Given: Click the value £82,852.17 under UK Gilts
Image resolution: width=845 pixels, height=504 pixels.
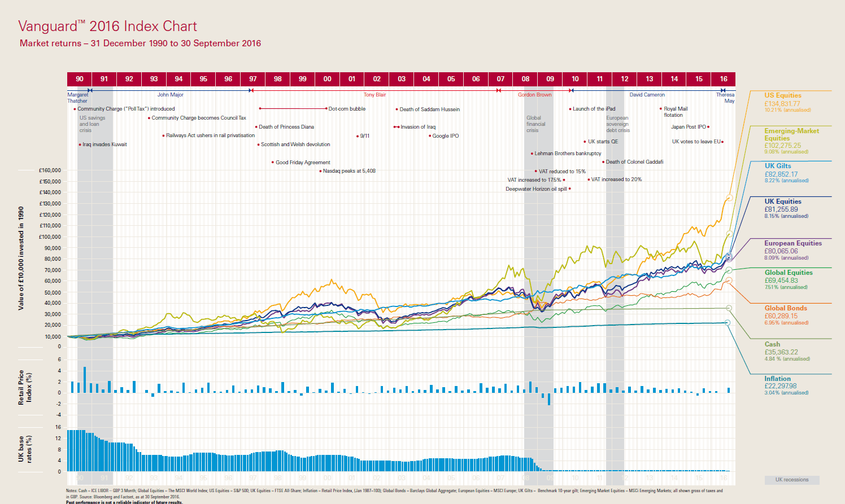Looking at the screenshot, I should tap(781, 174).
